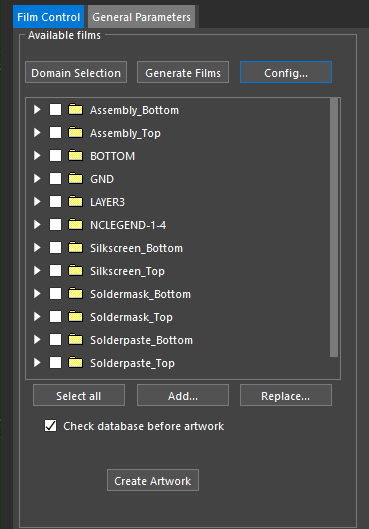Viewport: 369px width, 529px height.
Task: Click the Add... button
Action: point(183,395)
